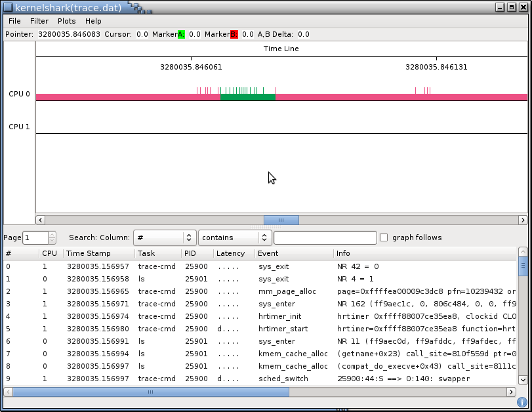The image size is (532, 412).
Task: Close the kernelshark window
Action: [x=523, y=7]
